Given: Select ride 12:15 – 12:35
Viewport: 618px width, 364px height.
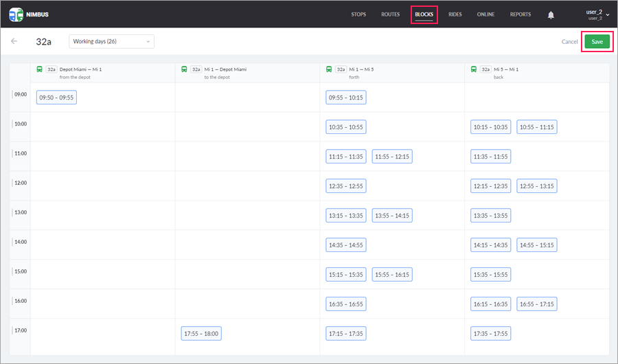Looking at the screenshot, I should (491, 186).
